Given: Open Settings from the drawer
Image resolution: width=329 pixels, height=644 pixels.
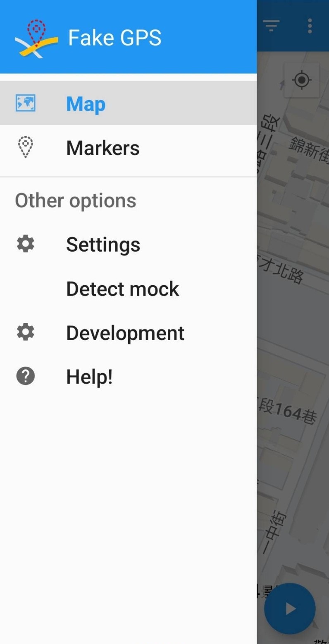Looking at the screenshot, I should pos(128,244).
